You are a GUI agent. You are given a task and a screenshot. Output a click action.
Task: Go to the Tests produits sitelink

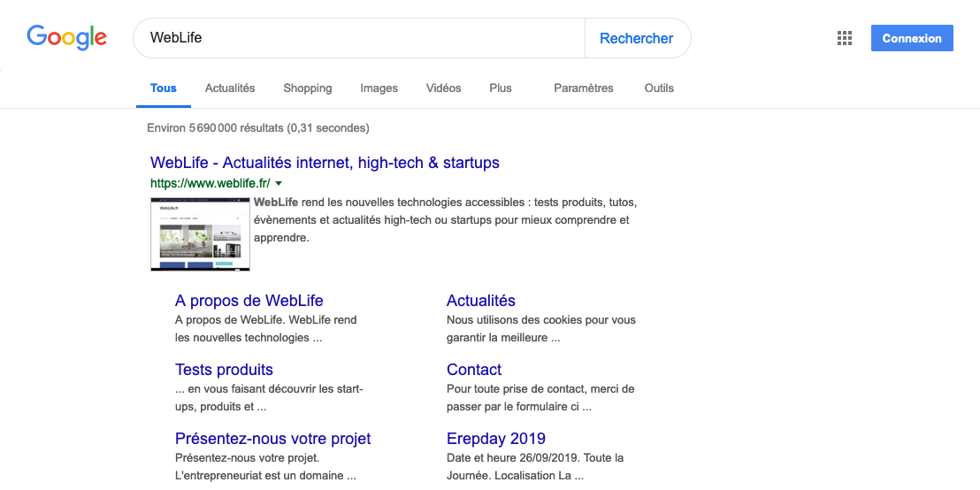click(224, 370)
